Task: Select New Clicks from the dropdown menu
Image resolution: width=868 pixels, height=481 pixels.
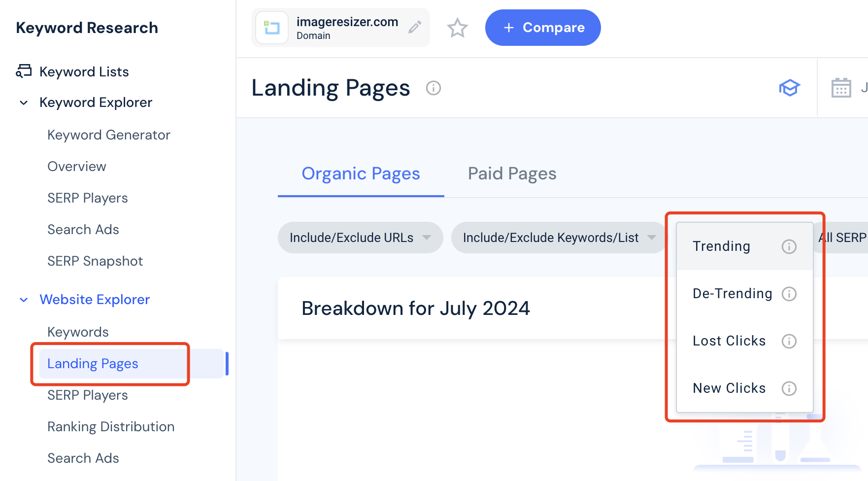Action: coord(745,388)
